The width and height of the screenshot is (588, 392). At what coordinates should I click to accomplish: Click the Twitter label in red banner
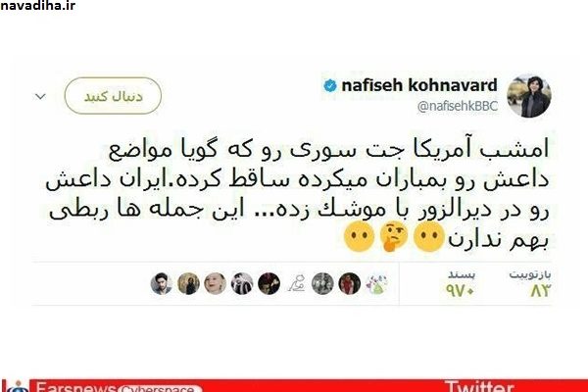click(x=479, y=386)
